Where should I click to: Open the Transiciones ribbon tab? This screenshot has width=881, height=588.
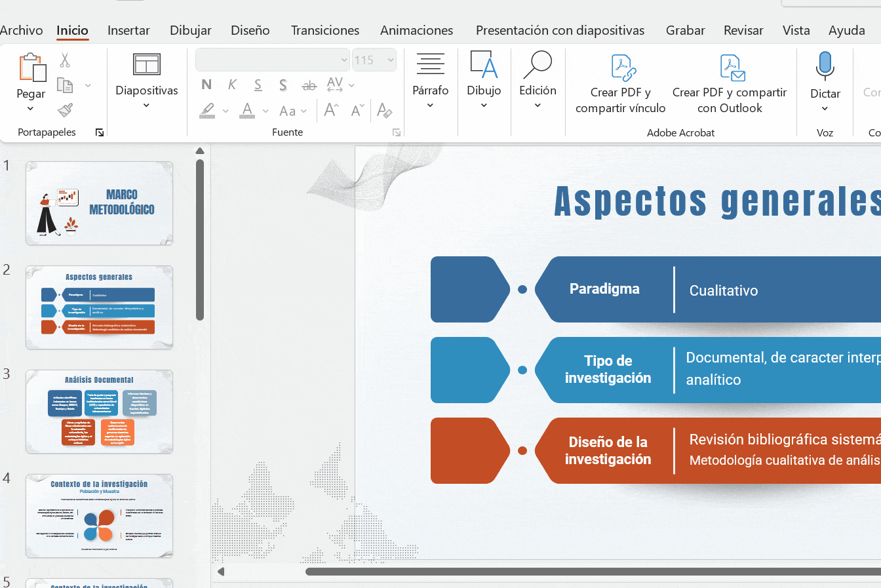pyautogui.click(x=325, y=30)
